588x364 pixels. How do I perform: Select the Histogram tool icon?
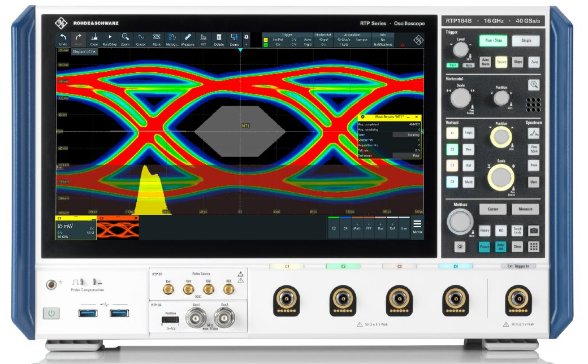click(x=172, y=39)
